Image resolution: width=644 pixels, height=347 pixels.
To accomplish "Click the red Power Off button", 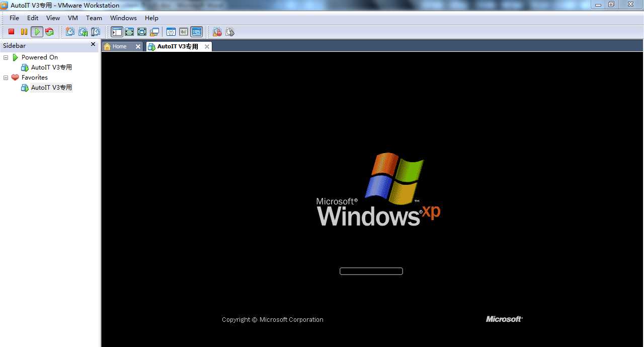I will pyautogui.click(x=11, y=32).
